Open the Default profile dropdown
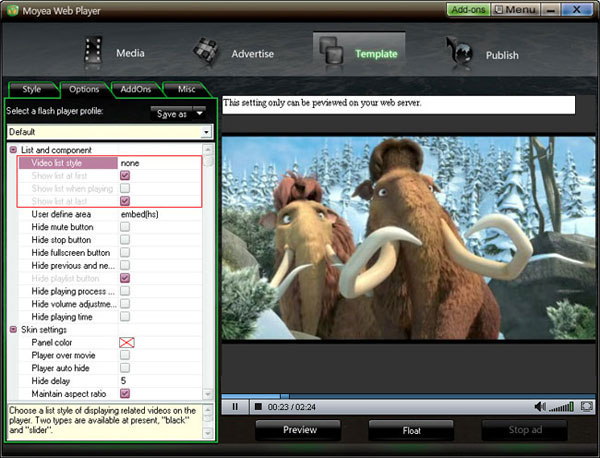The width and height of the screenshot is (600, 458). (x=206, y=132)
